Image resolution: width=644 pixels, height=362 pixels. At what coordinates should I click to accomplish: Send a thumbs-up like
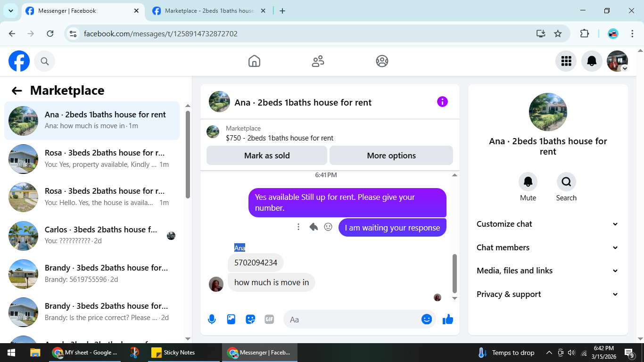click(448, 320)
